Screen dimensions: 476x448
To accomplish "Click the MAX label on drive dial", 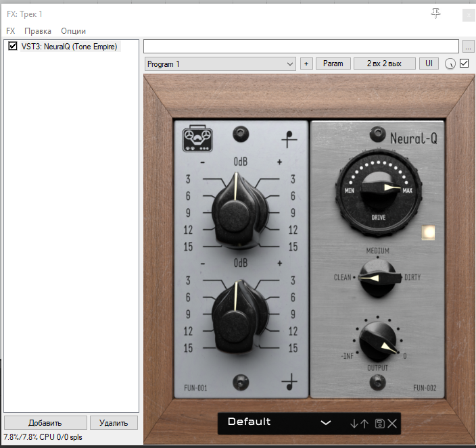I will [x=408, y=191].
